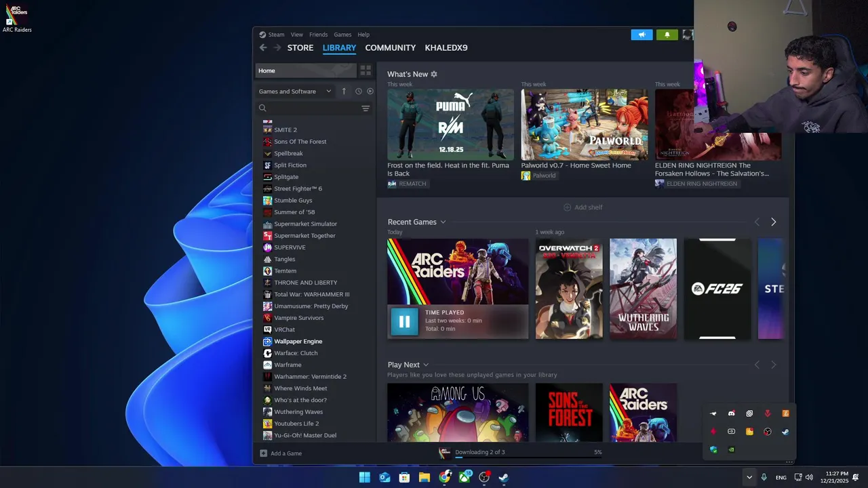Open the volume control in the taskbar

pos(809,477)
